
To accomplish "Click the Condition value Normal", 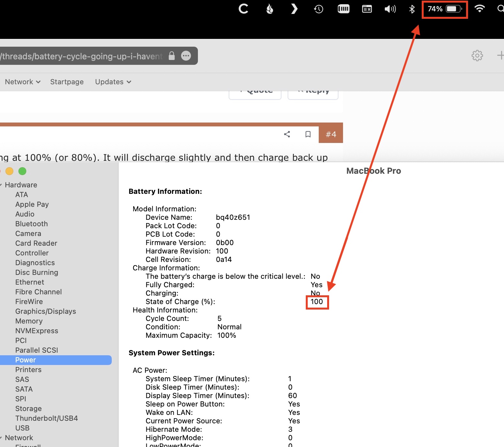I will tap(229, 327).
